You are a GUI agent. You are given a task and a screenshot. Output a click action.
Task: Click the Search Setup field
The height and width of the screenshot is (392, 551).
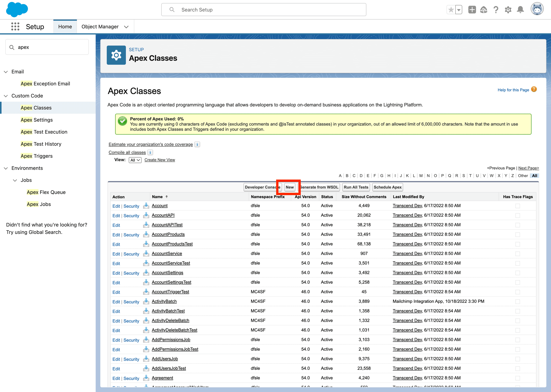pyautogui.click(x=264, y=10)
